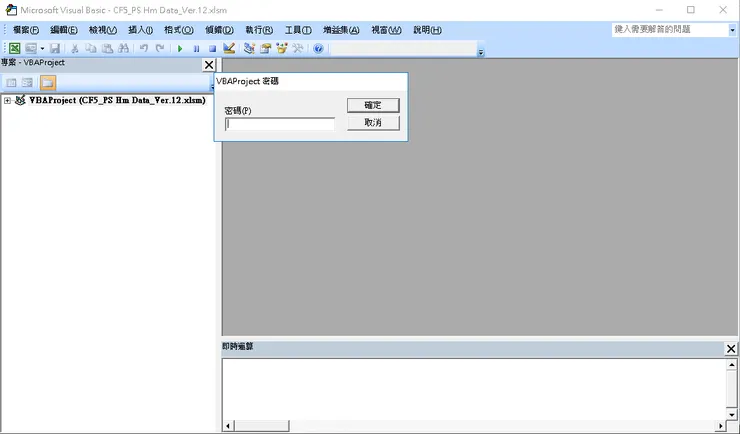Viewport: 740px width, 434px height.
Task: Click Immediate window scroll right arrow
Action: [721, 426]
